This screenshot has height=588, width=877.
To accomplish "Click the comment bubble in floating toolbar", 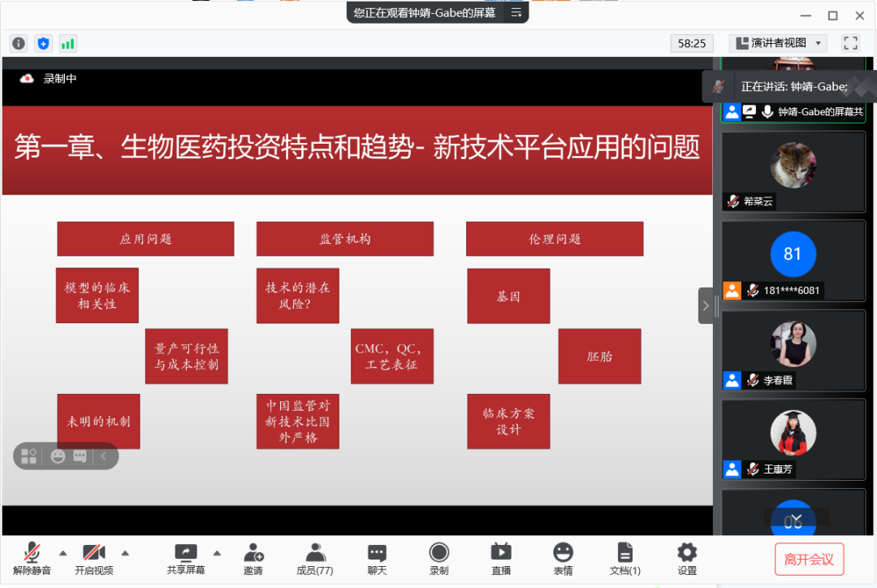I will (x=80, y=456).
